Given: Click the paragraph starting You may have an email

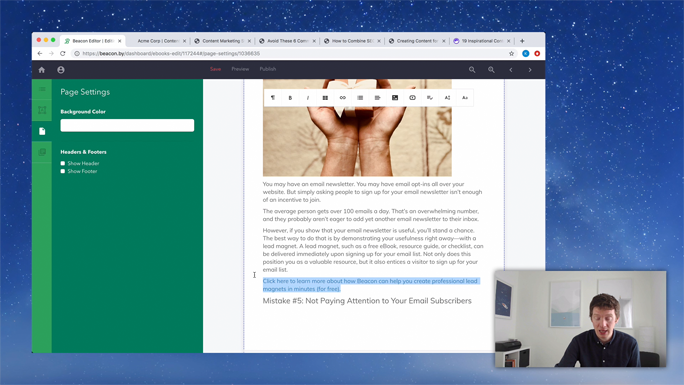Looking at the screenshot, I should 373,192.
